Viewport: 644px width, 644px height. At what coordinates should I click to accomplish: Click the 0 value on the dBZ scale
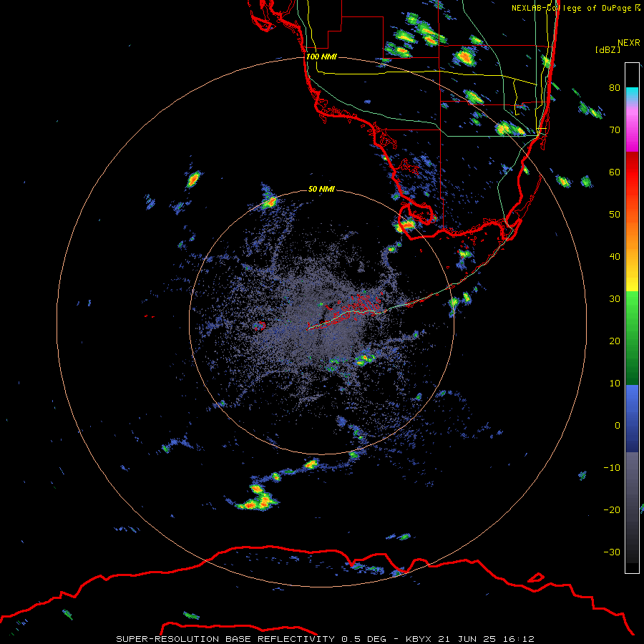click(618, 426)
